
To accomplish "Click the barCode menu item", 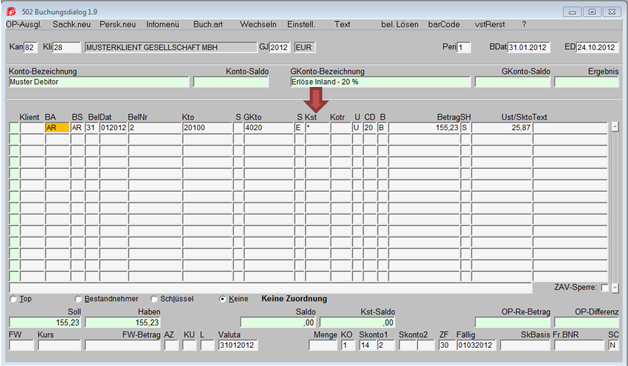I will (444, 24).
